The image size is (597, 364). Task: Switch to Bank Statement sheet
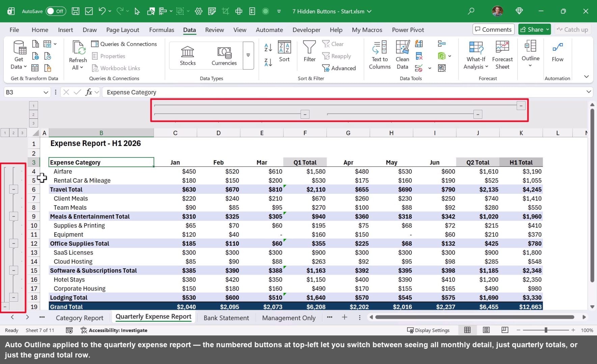point(226,318)
